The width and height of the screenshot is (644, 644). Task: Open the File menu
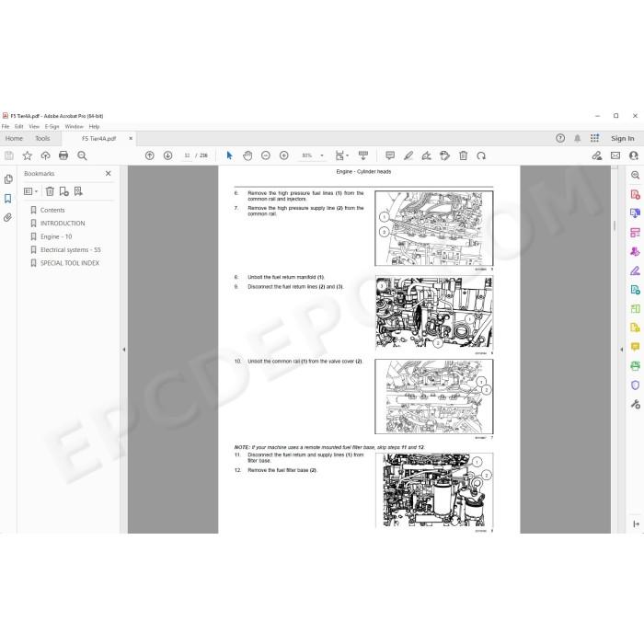pos(6,127)
